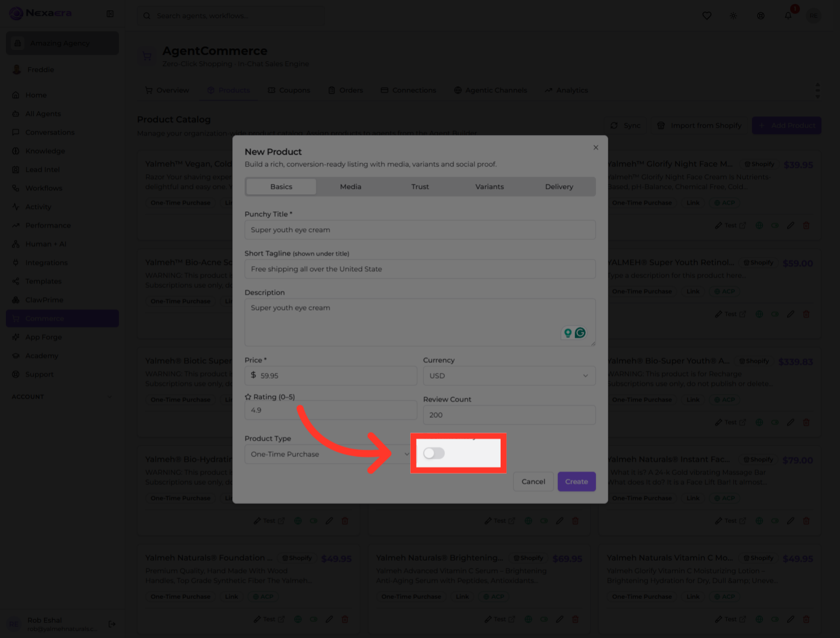Image resolution: width=840 pixels, height=638 pixels.
Task: Click the Review Count field
Action: pyautogui.click(x=509, y=415)
